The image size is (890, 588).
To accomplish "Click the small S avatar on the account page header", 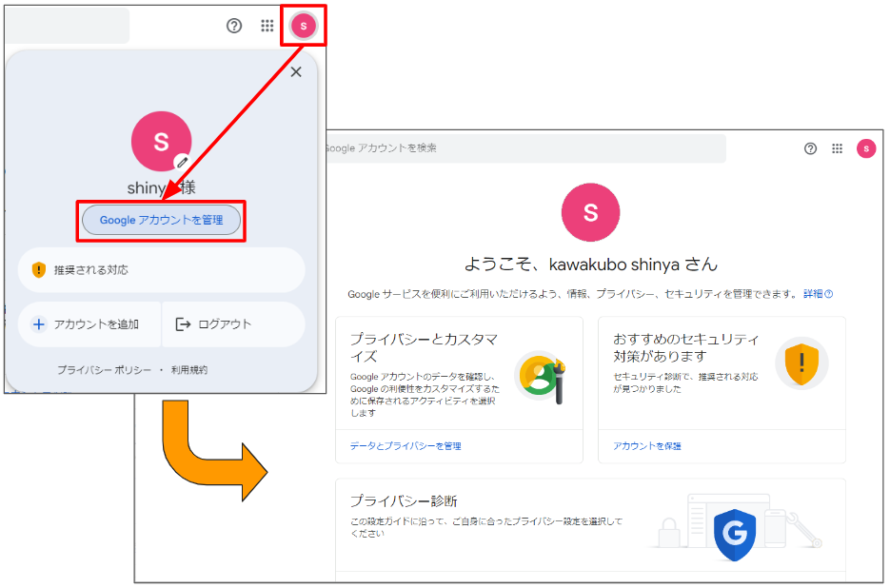I will (x=866, y=148).
